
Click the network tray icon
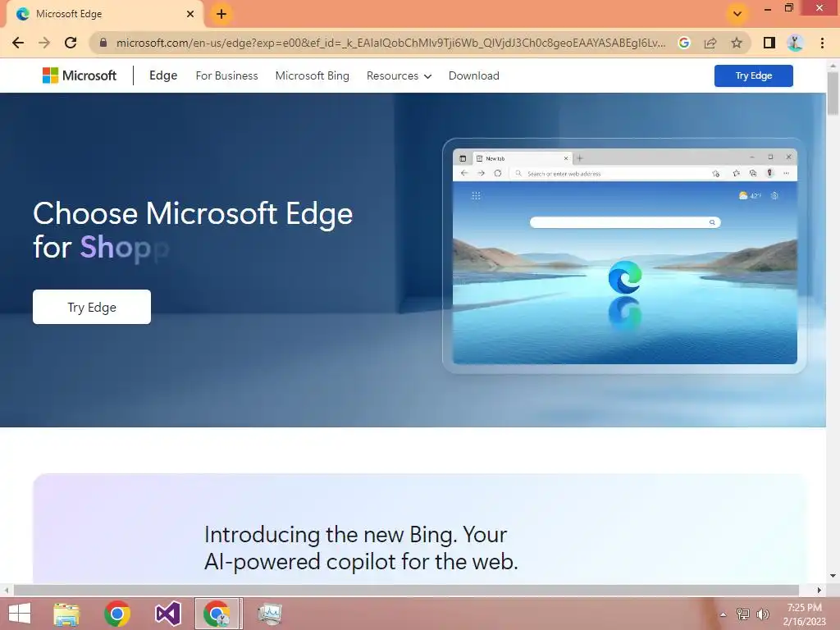[743, 614]
